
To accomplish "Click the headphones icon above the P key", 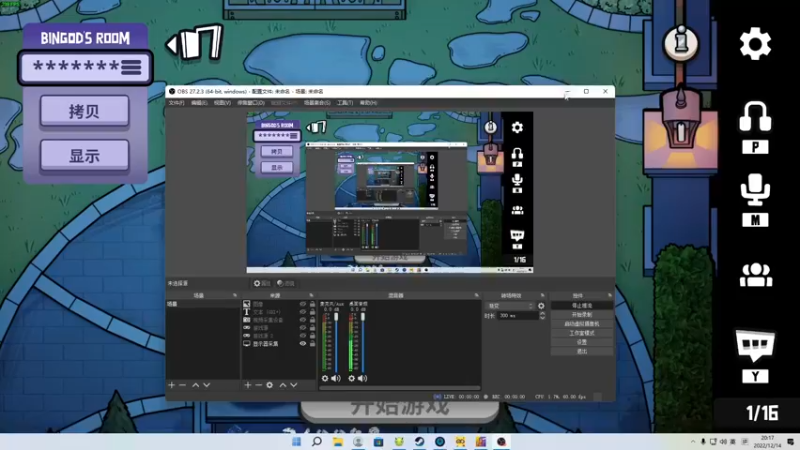I will [755, 117].
